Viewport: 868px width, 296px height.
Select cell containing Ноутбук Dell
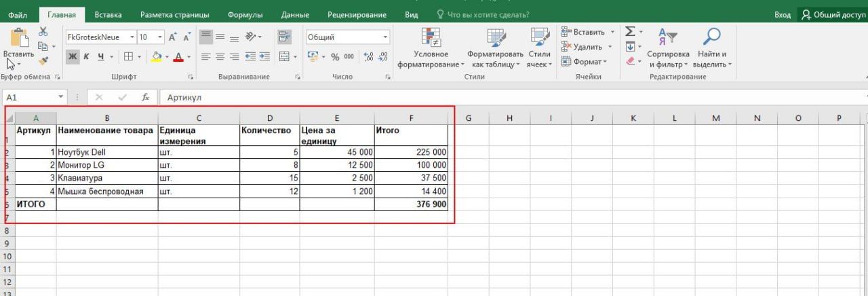click(107, 152)
